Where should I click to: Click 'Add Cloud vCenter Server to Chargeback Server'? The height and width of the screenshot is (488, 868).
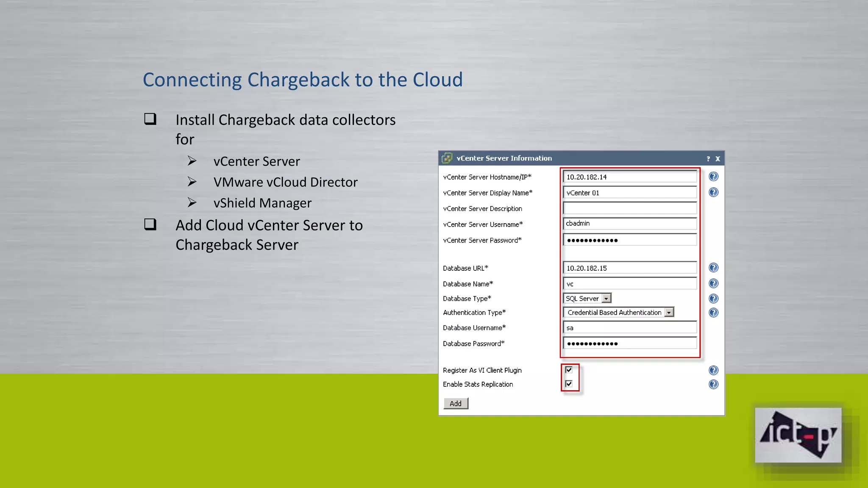(x=269, y=235)
